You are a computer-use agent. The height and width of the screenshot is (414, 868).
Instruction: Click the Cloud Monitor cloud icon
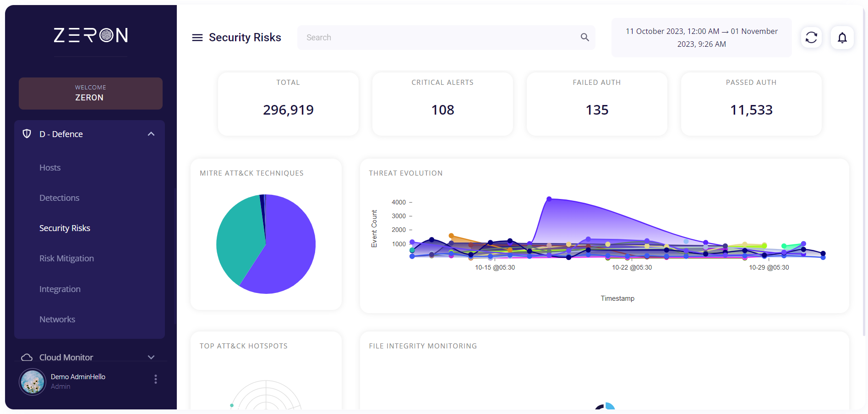click(27, 357)
